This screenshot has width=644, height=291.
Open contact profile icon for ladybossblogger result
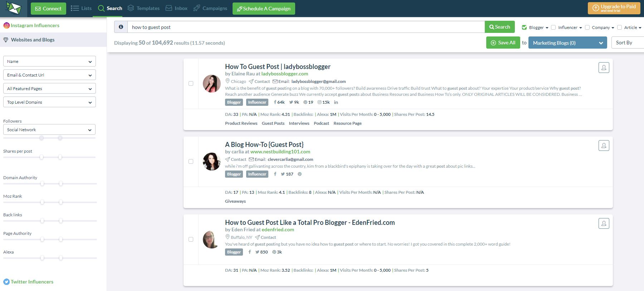pos(604,68)
